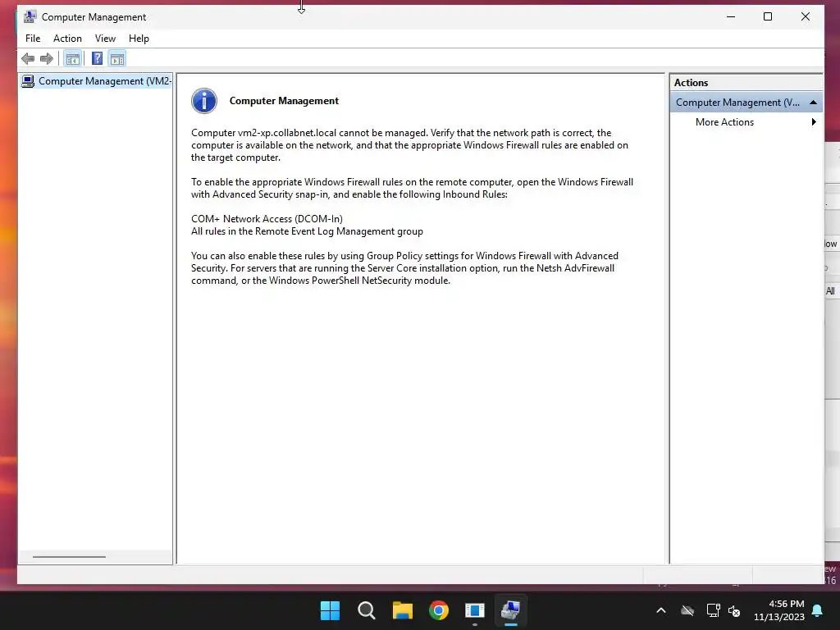840x630 pixels.
Task: Open File Explorer from the taskbar
Action: coord(402,610)
